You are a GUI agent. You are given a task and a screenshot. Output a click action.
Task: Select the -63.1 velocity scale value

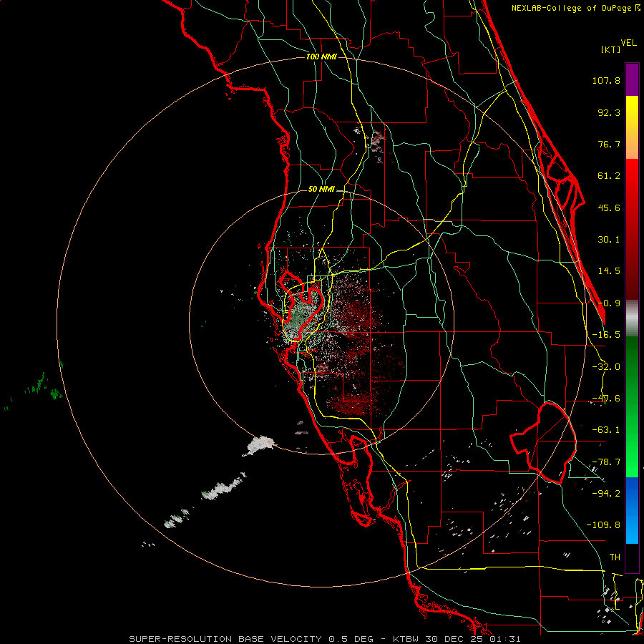[606, 430]
